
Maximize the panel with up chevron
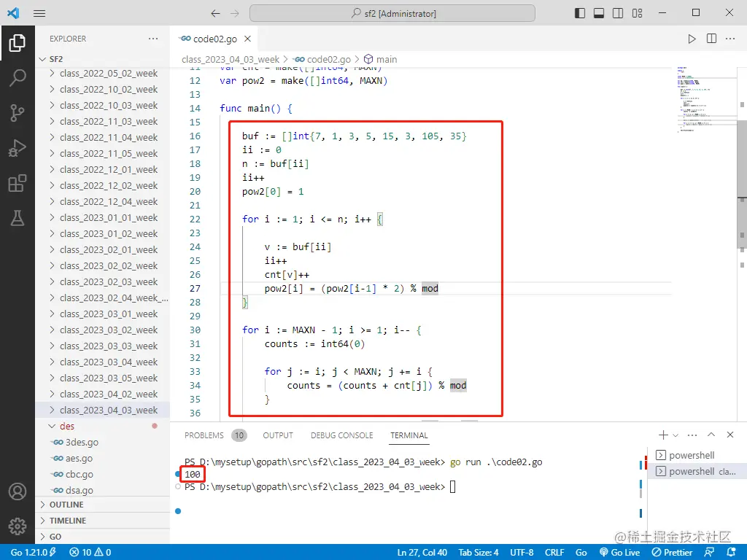[711, 435]
